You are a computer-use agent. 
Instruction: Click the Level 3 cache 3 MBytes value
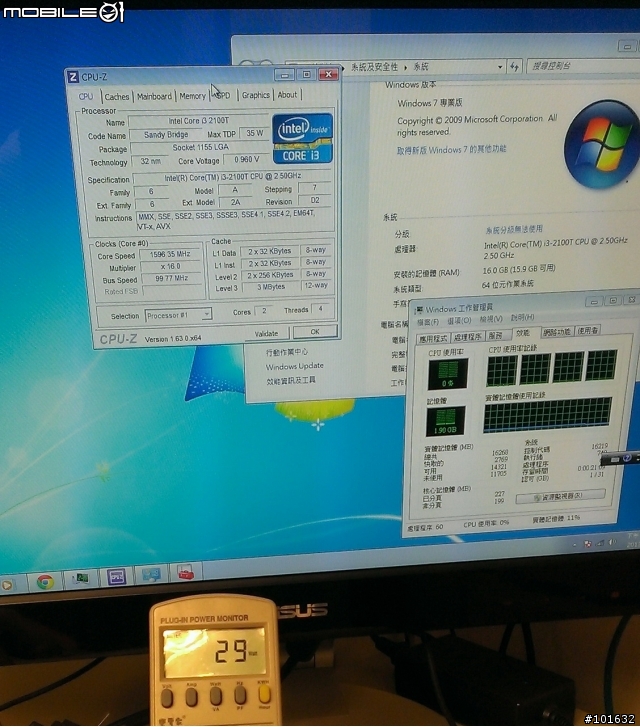pyautogui.click(x=271, y=287)
